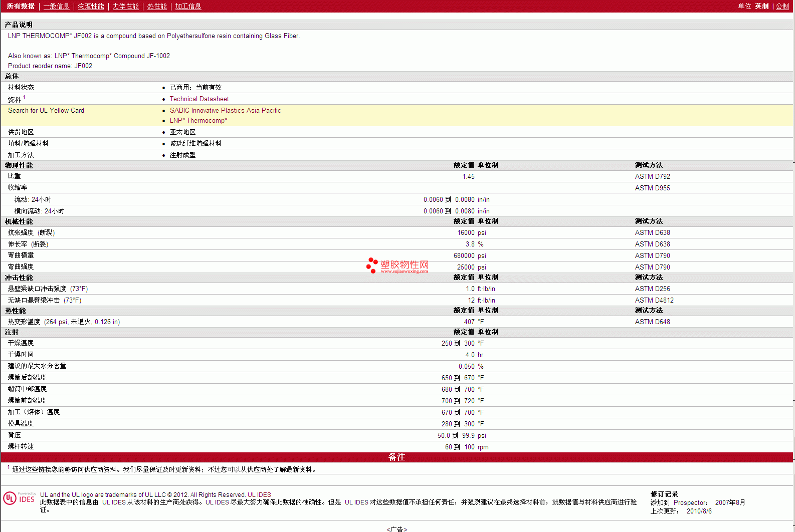Viewport: 795px width, 532px height.
Task: Click the specific gravity value 1.45
Action: (468, 176)
